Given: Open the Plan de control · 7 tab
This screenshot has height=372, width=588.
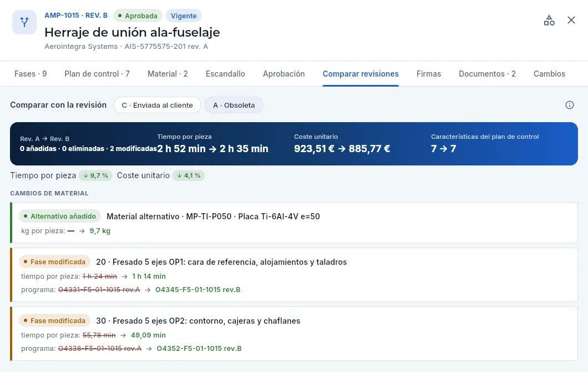Looking at the screenshot, I should pyautogui.click(x=97, y=74).
